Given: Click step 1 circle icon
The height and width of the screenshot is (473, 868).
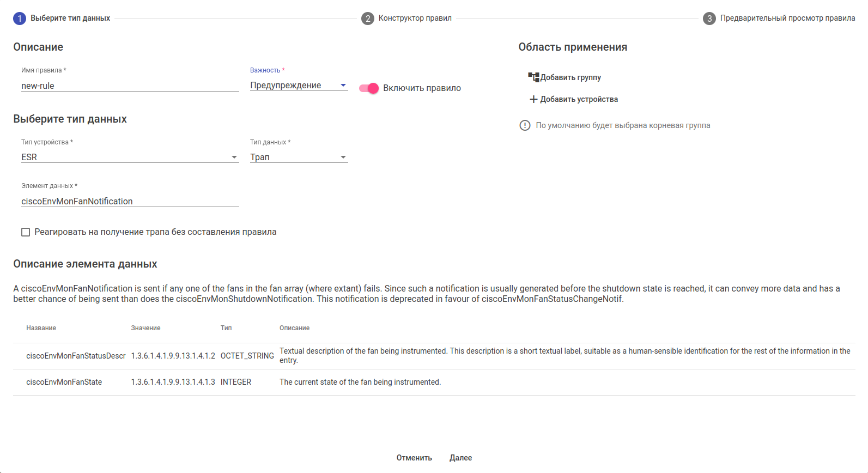Looking at the screenshot, I should coord(20,19).
